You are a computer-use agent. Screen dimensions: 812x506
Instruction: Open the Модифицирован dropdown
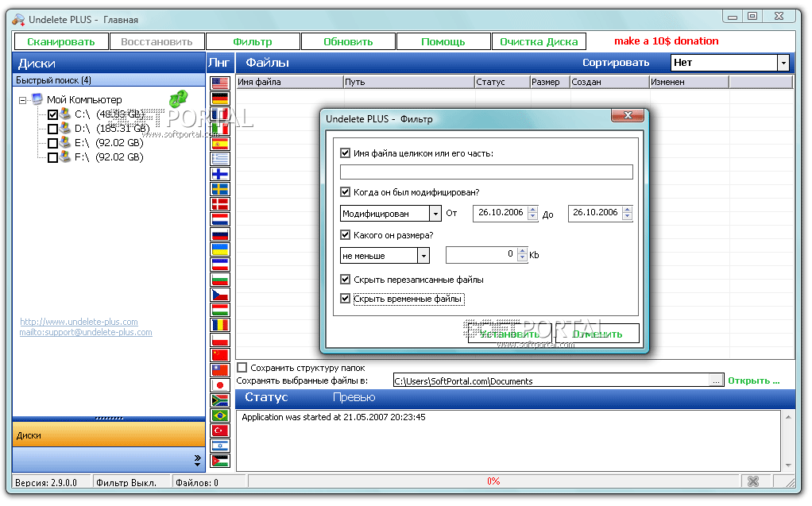point(435,214)
